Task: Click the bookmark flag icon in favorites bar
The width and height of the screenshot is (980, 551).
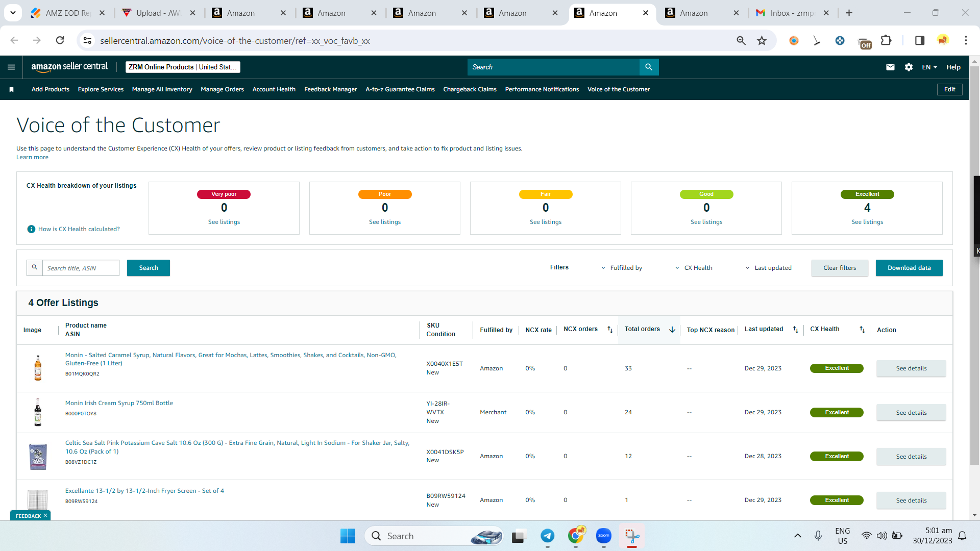Action: tap(11, 89)
